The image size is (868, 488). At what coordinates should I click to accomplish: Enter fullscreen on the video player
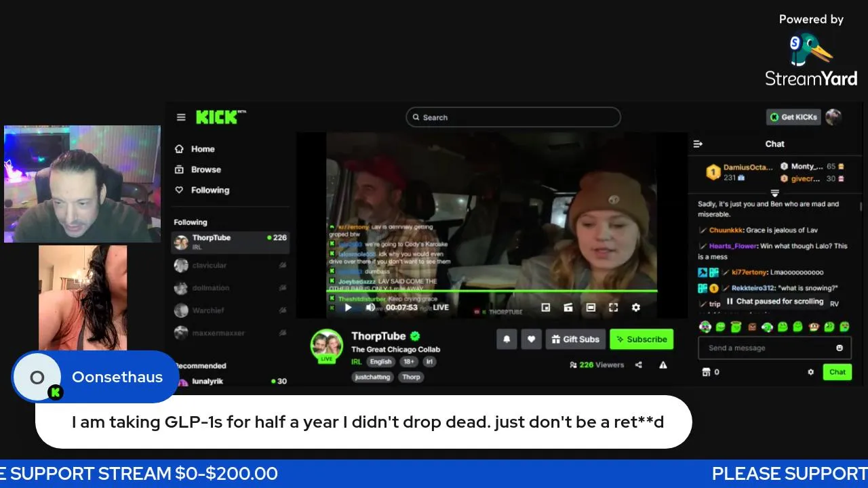[x=613, y=307]
